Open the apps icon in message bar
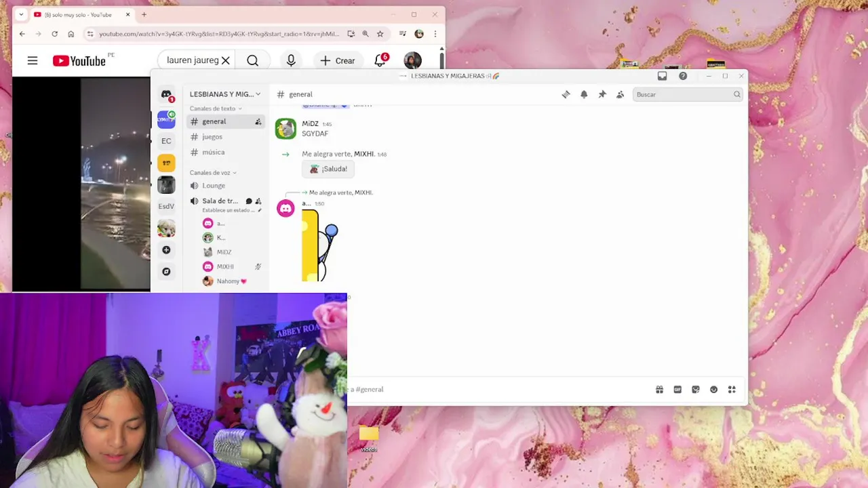The width and height of the screenshot is (868, 488). coord(732,389)
